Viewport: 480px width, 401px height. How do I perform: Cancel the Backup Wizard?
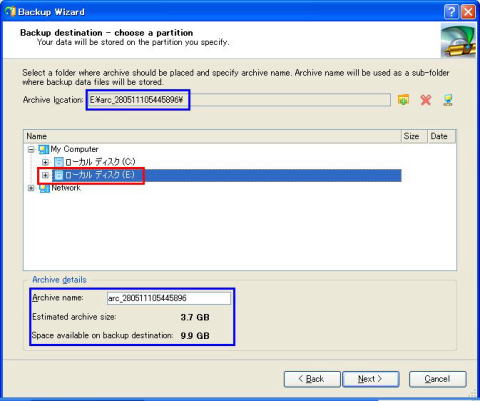coord(437,379)
